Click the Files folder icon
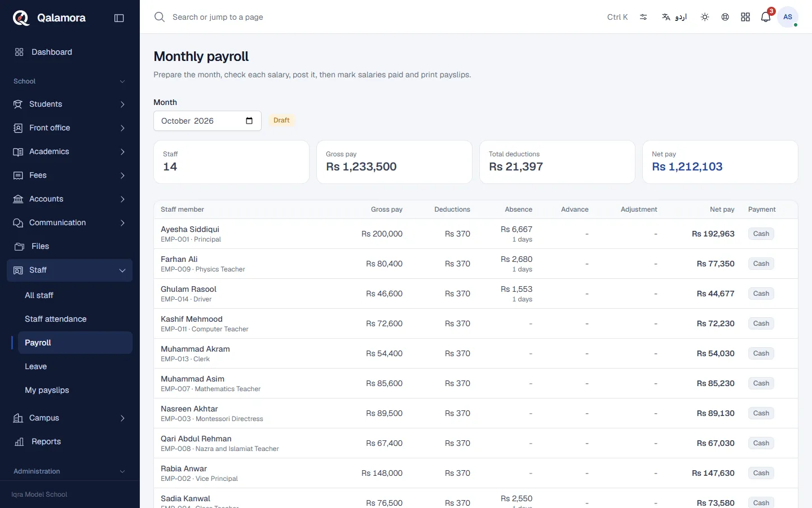The width and height of the screenshot is (812, 508). pos(19,246)
